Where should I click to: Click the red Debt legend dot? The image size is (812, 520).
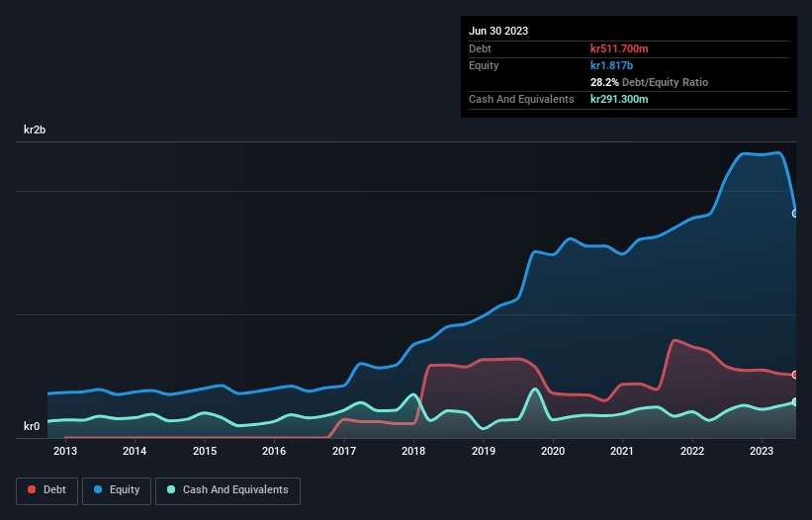[x=32, y=489]
